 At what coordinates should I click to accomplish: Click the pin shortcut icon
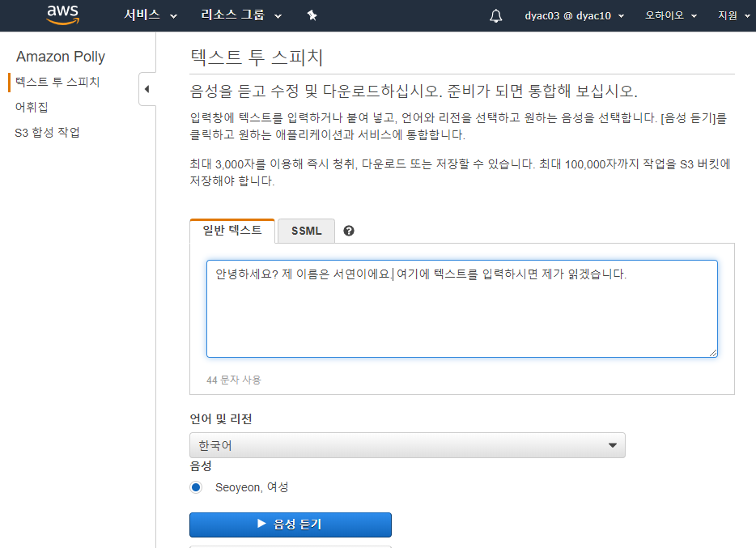(x=312, y=15)
